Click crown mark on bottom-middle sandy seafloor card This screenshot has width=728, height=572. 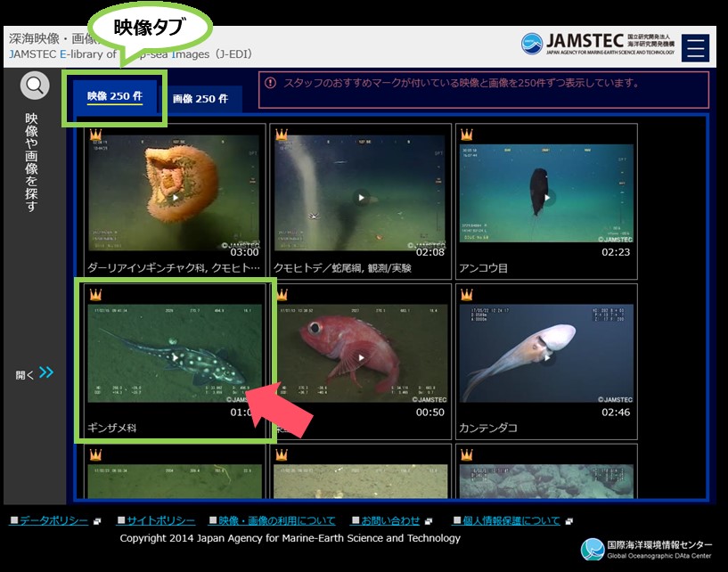pyautogui.click(x=282, y=454)
